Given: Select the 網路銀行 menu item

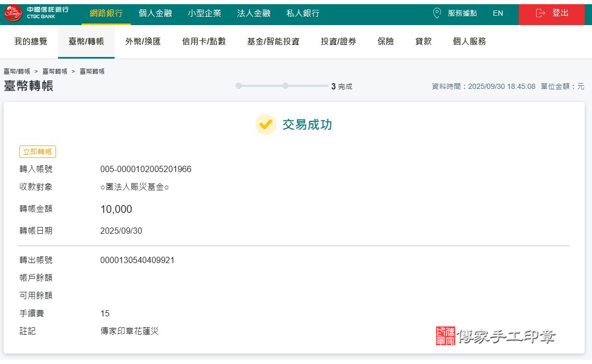Looking at the screenshot, I should (x=106, y=14).
